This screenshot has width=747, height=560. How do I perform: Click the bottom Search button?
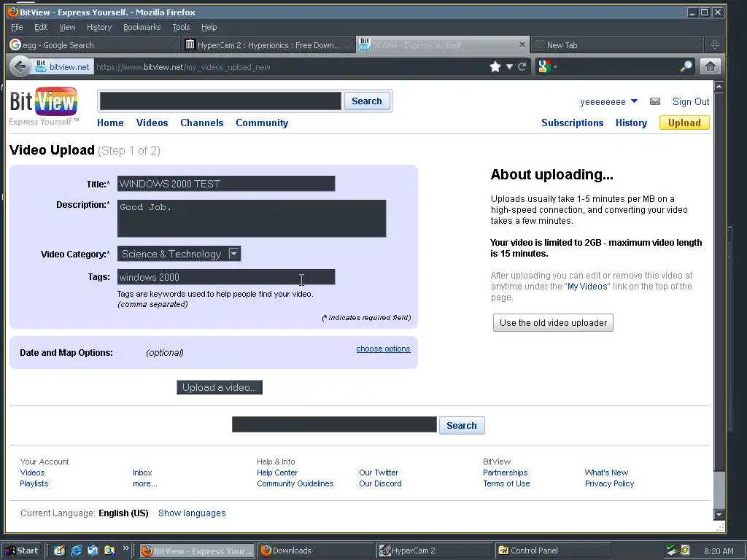tap(462, 425)
